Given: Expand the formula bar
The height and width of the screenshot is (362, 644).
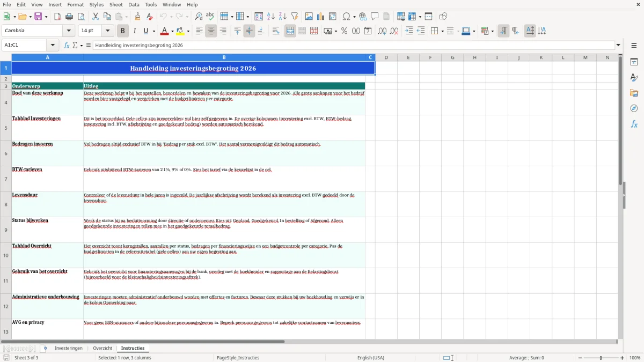Looking at the screenshot, I should [x=618, y=45].
